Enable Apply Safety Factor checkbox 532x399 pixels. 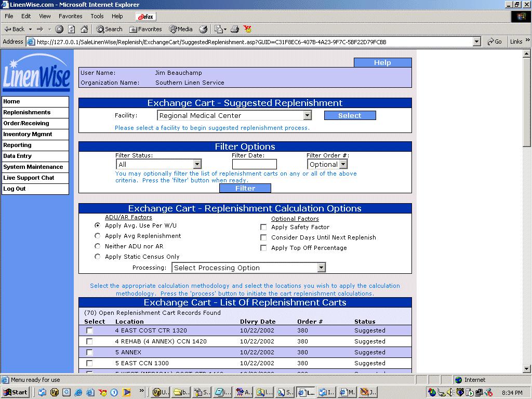tap(263, 227)
